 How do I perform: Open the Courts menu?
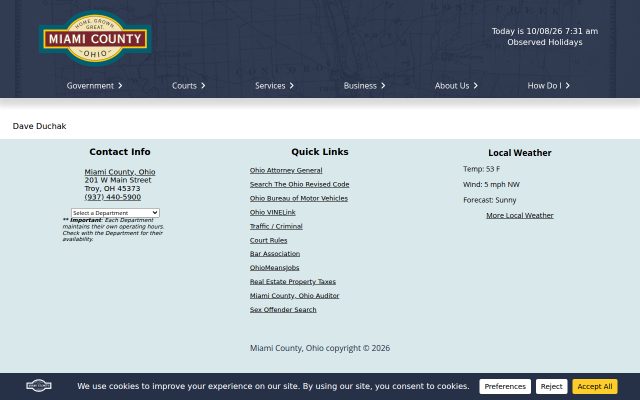point(184,86)
